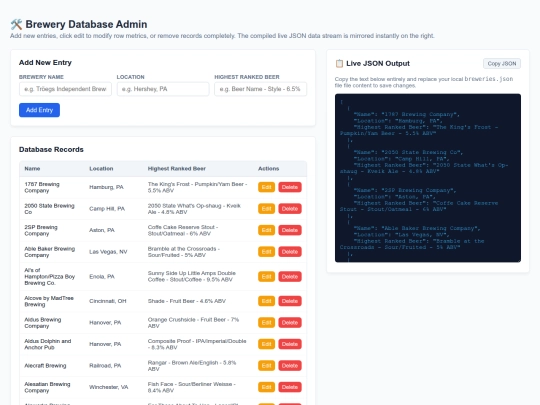The height and width of the screenshot is (405, 540).
Task: Click inside the dark JSON output code box
Action: tap(428, 178)
